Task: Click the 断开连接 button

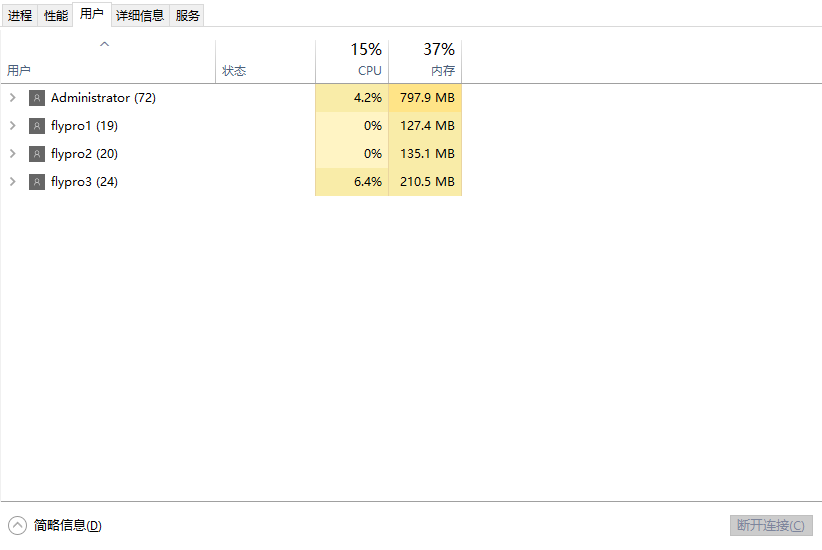Action: [x=770, y=525]
